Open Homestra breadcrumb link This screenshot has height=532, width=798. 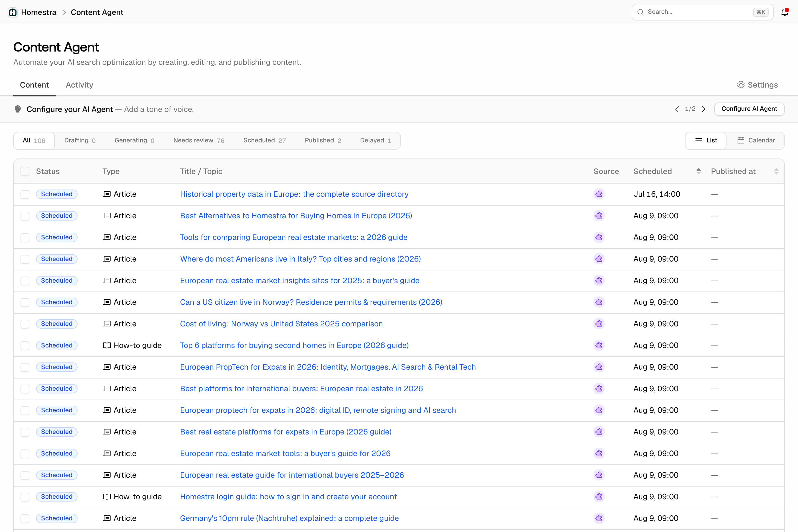[39, 12]
